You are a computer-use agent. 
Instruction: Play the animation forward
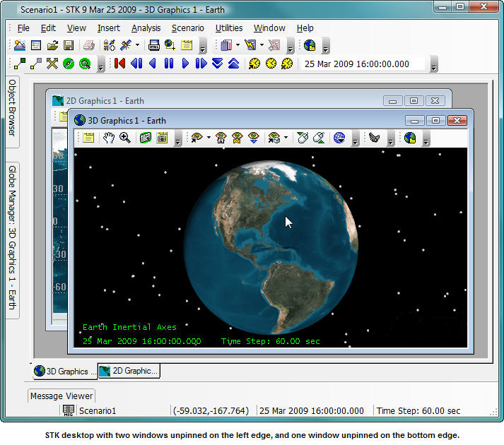click(185, 64)
